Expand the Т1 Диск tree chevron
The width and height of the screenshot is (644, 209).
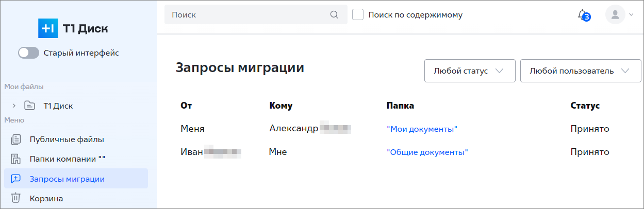[x=14, y=106]
